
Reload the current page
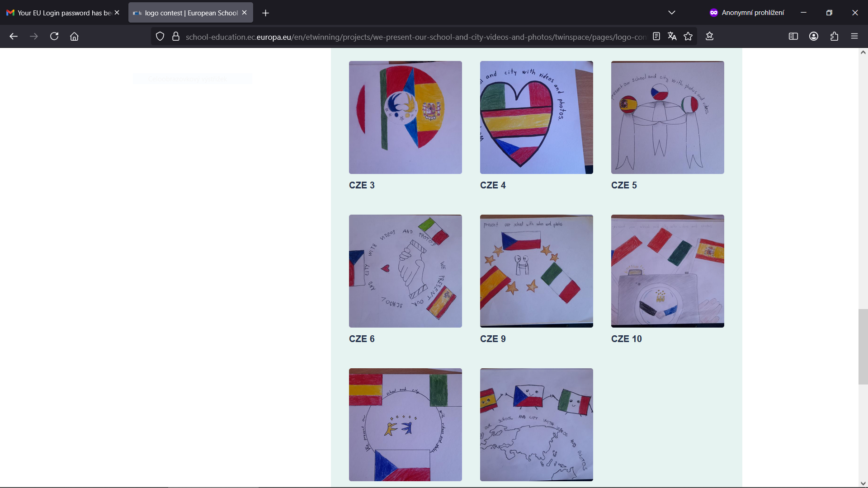click(54, 37)
